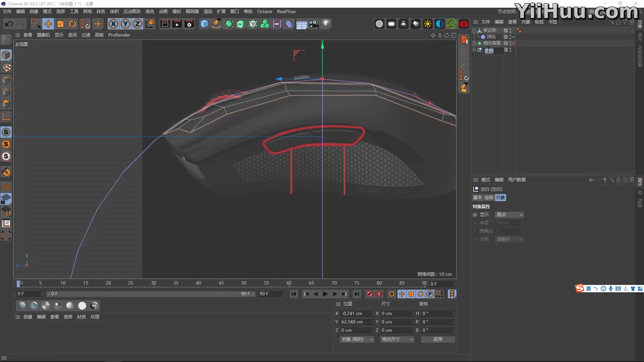Add a Cloner MoGraph object

tap(265, 24)
